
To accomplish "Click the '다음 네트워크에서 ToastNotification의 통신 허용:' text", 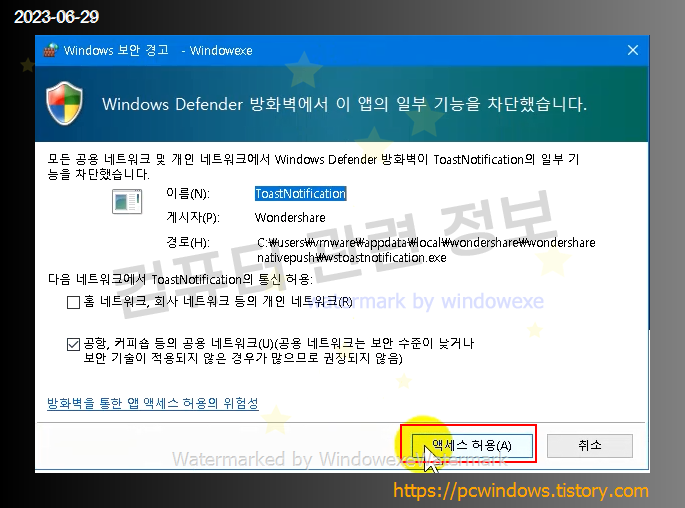I will coord(180,279).
